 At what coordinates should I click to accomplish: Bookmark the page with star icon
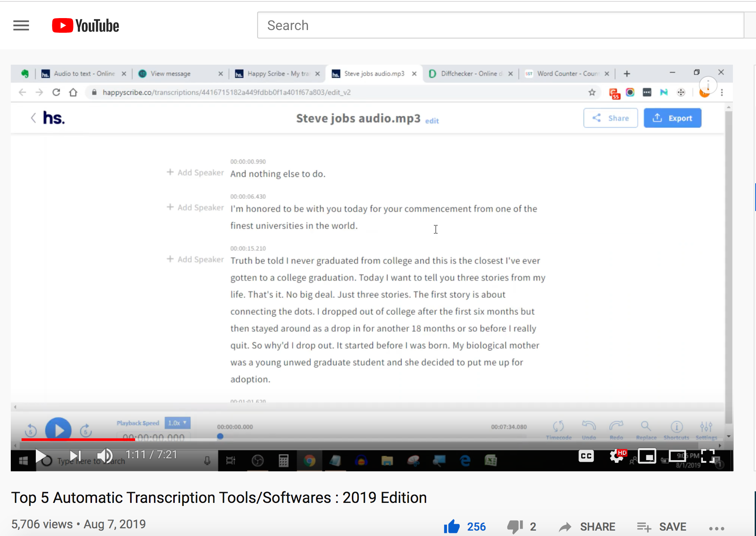tap(592, 92)
